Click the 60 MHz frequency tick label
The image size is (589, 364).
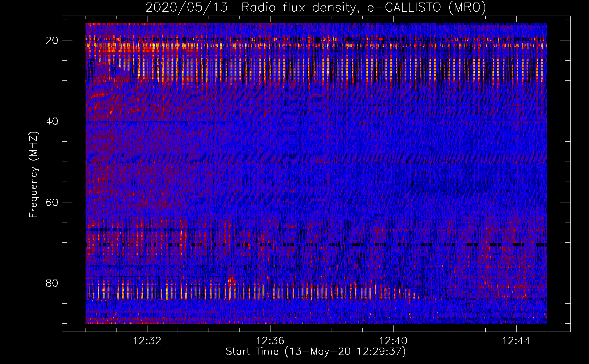click(x=52, y=202)
